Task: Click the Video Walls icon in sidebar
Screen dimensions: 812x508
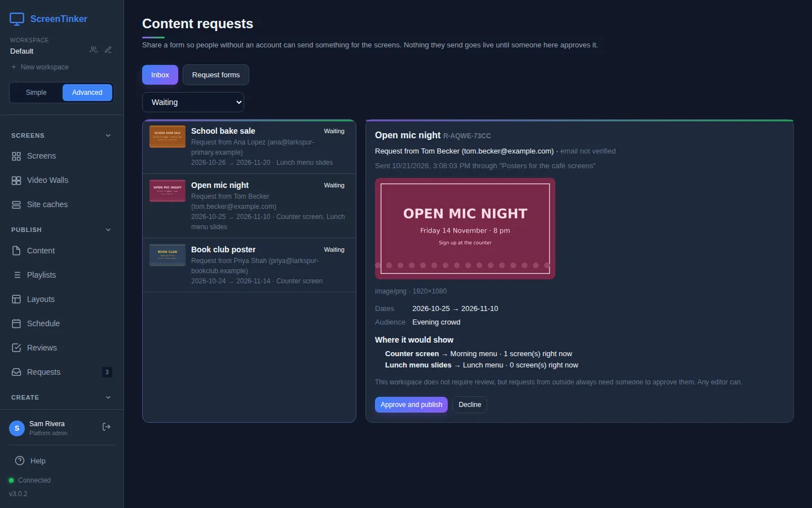Action: pyautogui.click(x=16, y=181)
